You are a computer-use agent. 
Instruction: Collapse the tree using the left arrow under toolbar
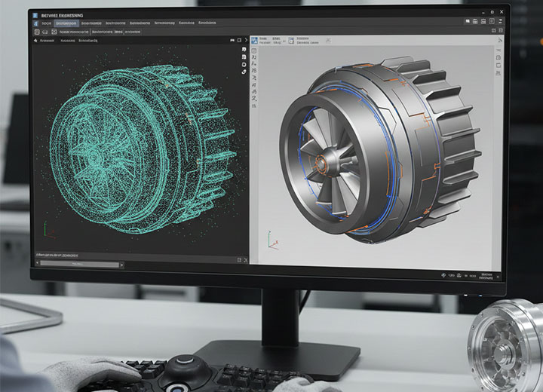click(37, 41)
